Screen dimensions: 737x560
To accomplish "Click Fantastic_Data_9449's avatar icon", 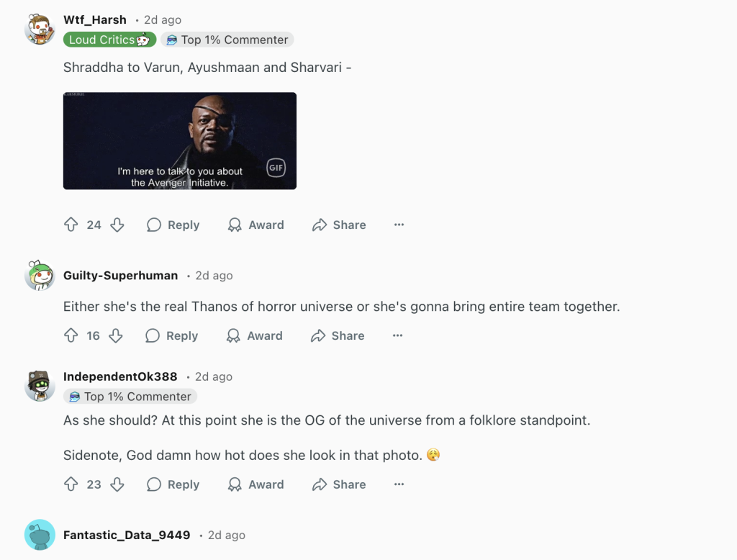I will [x=40, y=535].
